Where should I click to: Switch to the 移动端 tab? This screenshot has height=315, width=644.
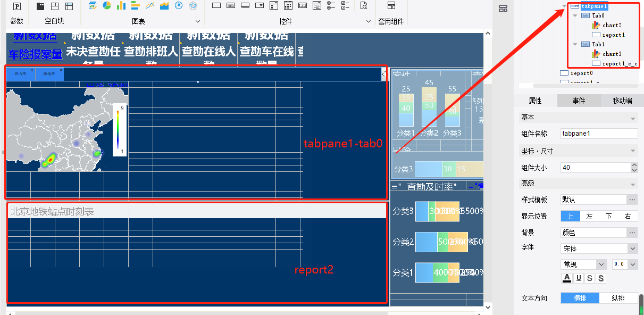click(622, 101)
